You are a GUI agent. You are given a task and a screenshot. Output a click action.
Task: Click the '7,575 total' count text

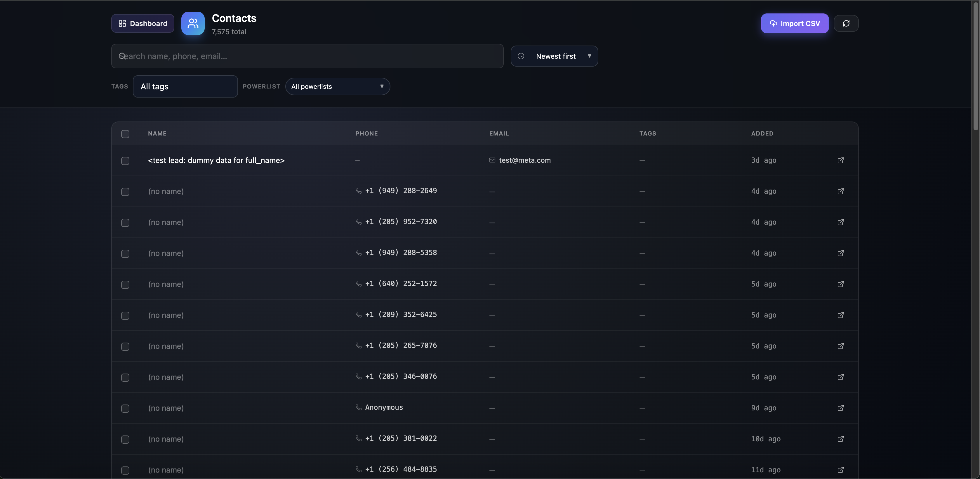229,32
